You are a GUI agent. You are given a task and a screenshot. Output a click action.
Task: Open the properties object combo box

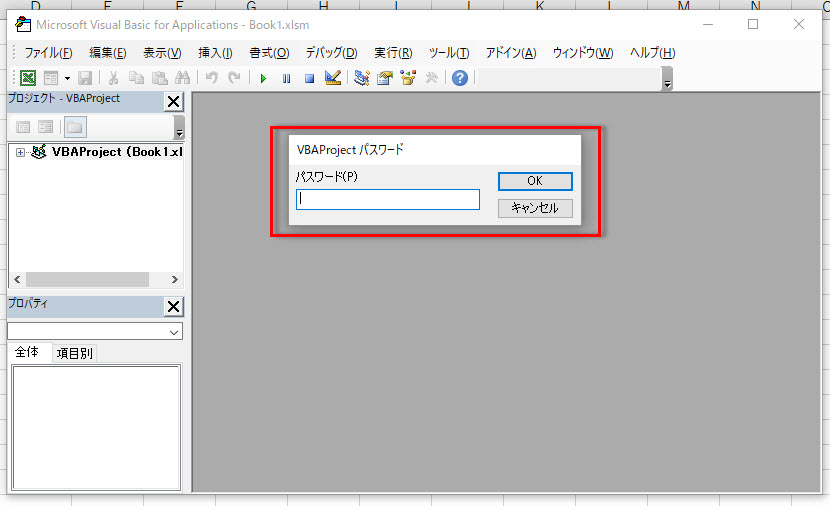(95, 331)
